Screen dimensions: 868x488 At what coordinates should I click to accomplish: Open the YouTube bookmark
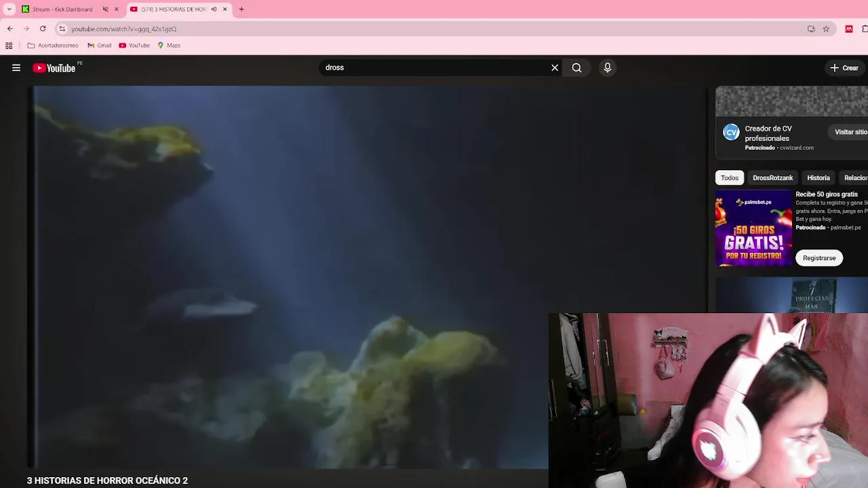(x=134, y=45)
